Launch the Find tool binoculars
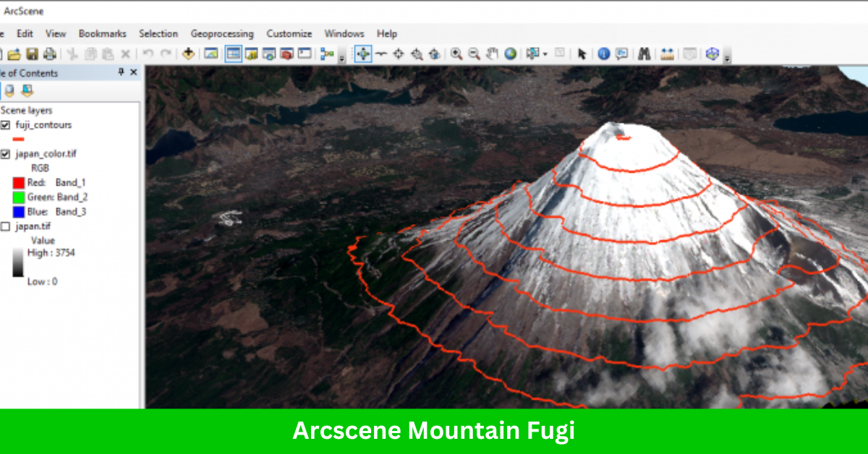The height and width of the screenshot is (454, 868). pos(644,53)
